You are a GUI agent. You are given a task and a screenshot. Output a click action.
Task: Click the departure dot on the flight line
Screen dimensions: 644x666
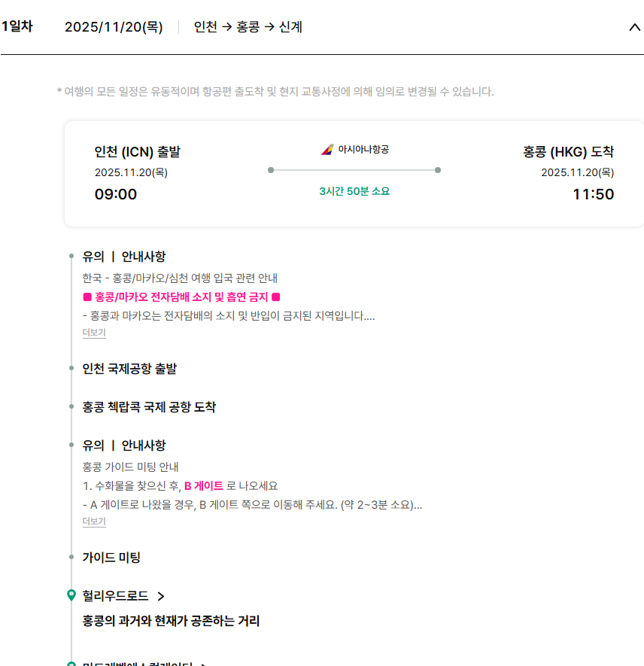click(271, 170)
